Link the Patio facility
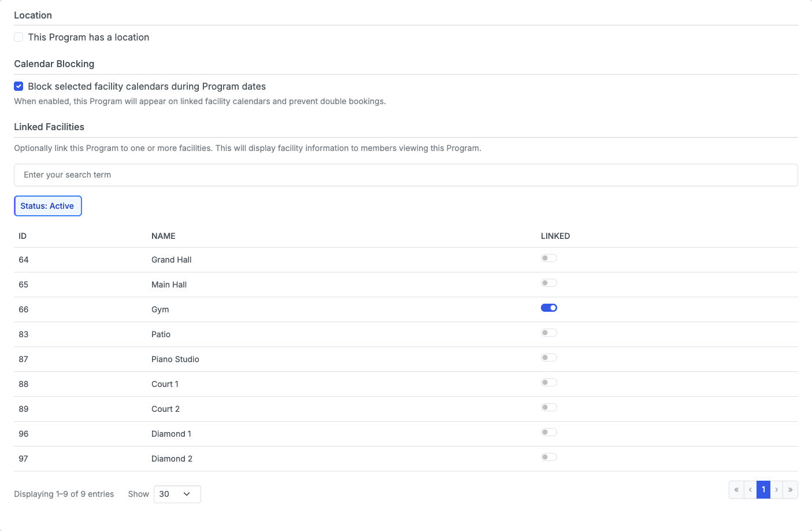The width and height of the screenshot is (812, 531). coord(549,333)
